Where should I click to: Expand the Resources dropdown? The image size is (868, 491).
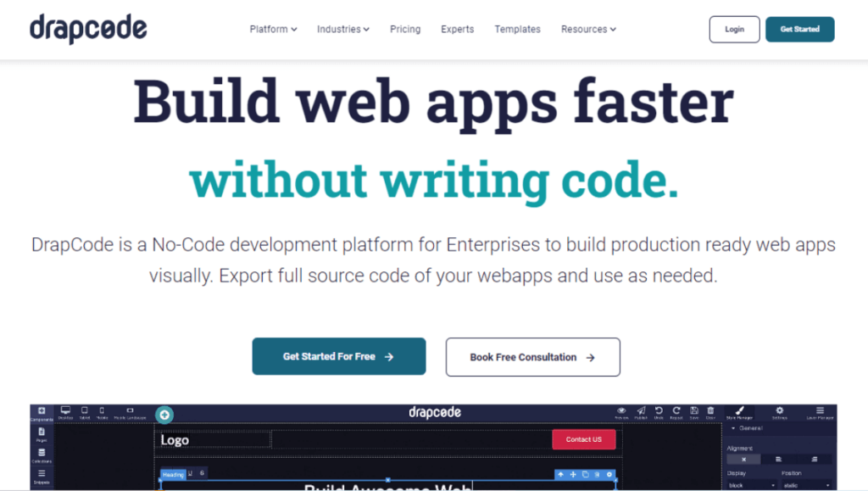[x=587, y=29]
